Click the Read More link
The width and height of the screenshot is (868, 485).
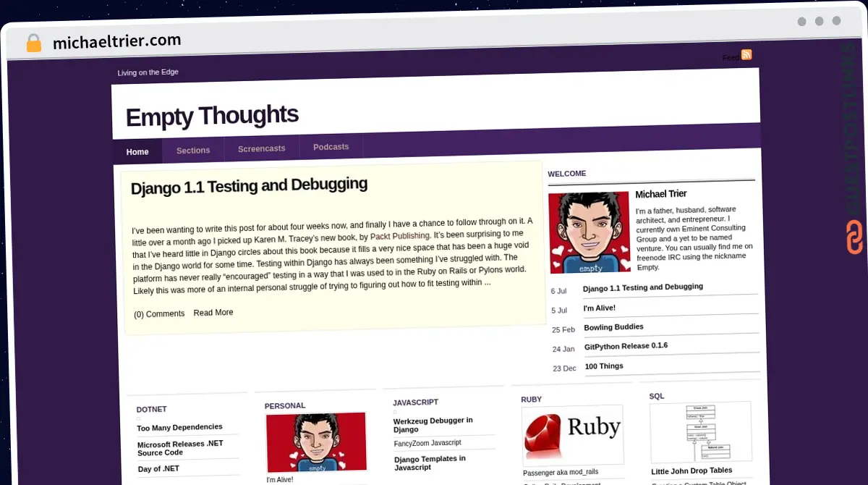[x=213, y=313]
